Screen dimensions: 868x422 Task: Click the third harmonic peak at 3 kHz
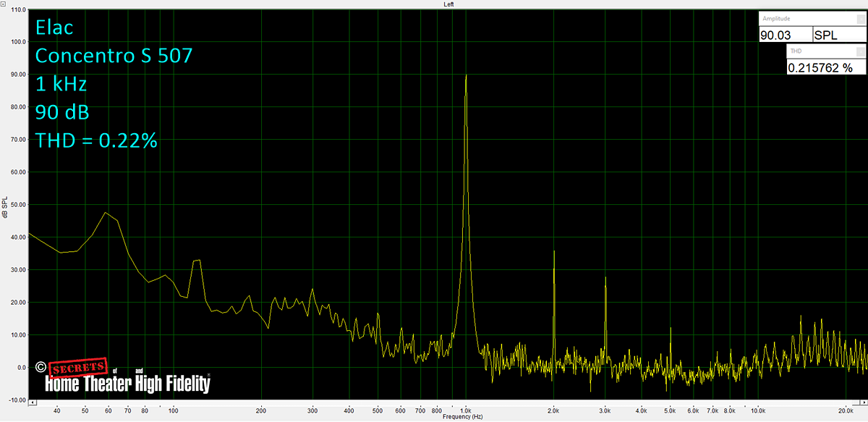pyautogui.click(x=605, y=278)
